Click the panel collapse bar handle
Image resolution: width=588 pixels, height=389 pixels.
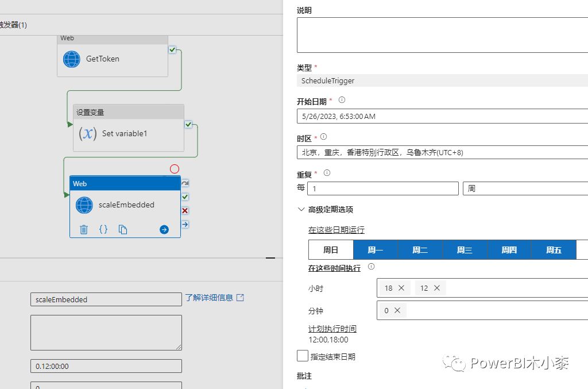pos(270,258)
